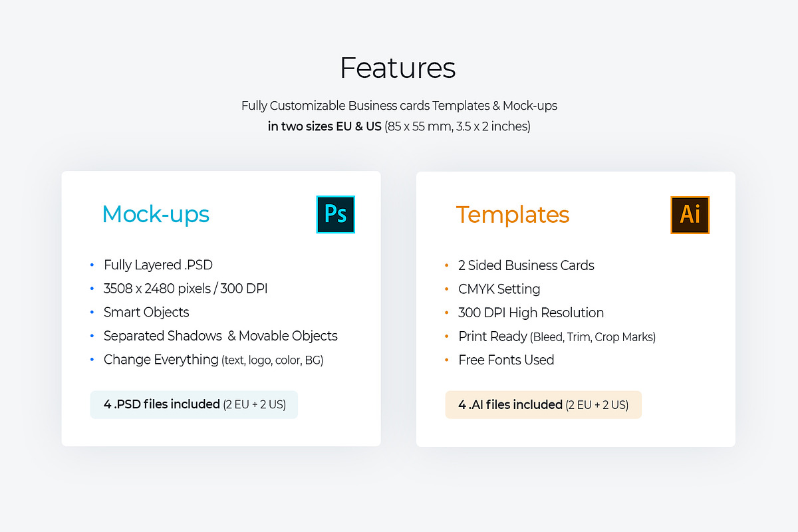Select the CMYK Setting item
Screen dimensions: 798x532
click(499, 289)
